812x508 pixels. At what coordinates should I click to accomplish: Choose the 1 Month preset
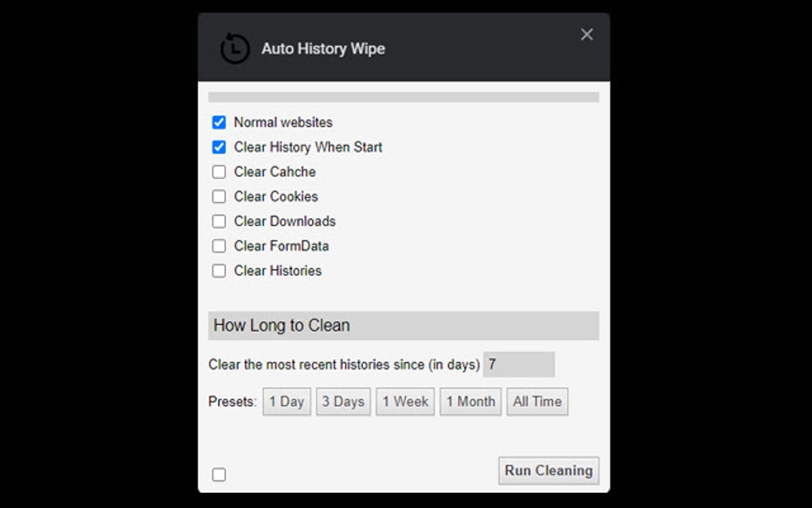point(470,401)
